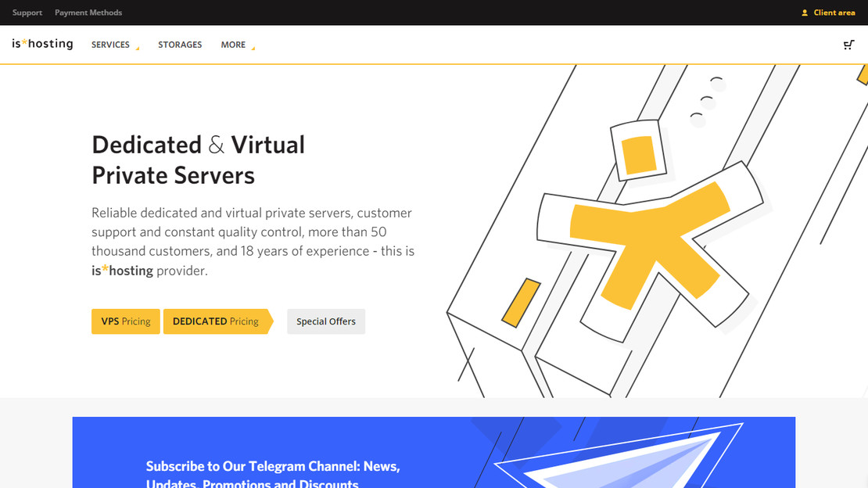Click the paper plane Telegram illustration
Image resolution: width=868 pixels, height=488 pixels.
point(617,457)
